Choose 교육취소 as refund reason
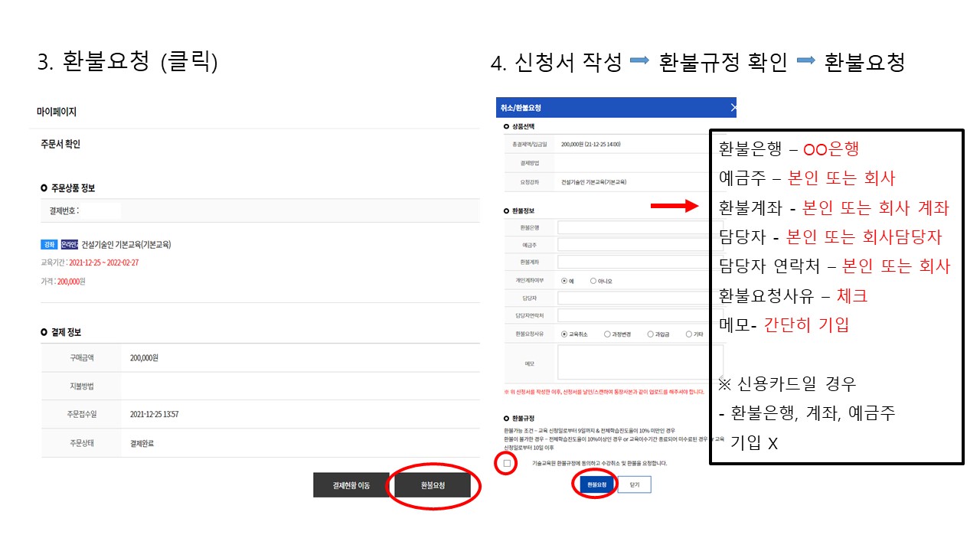 click(564, 334)
